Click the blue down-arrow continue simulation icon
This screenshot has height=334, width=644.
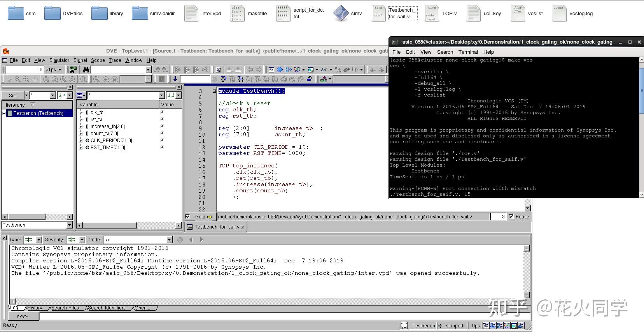[175, 79]
